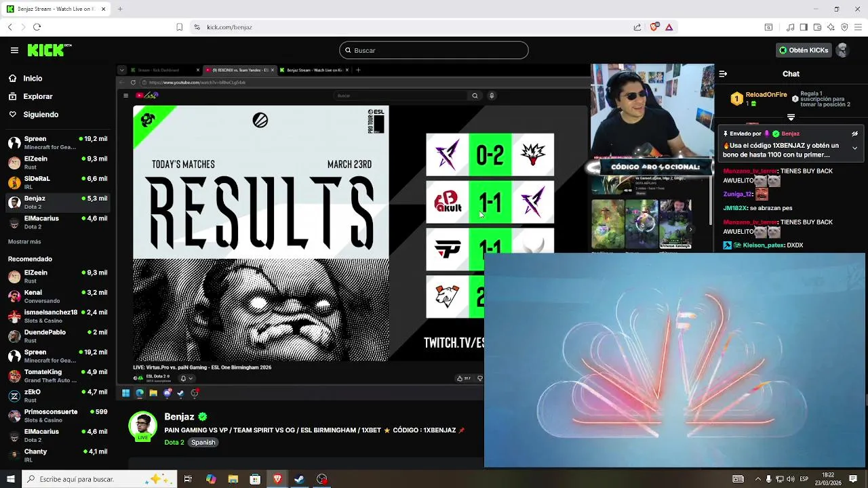Viewport: 868px width, 488px height.
Task: Go back in the browser
Action: [9, 27]
